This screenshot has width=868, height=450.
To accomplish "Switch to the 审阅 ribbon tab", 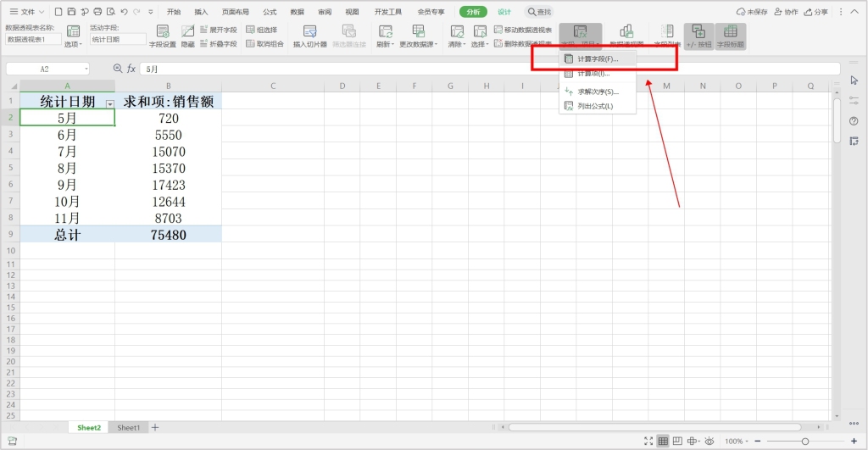I will (x=325, y=12).
